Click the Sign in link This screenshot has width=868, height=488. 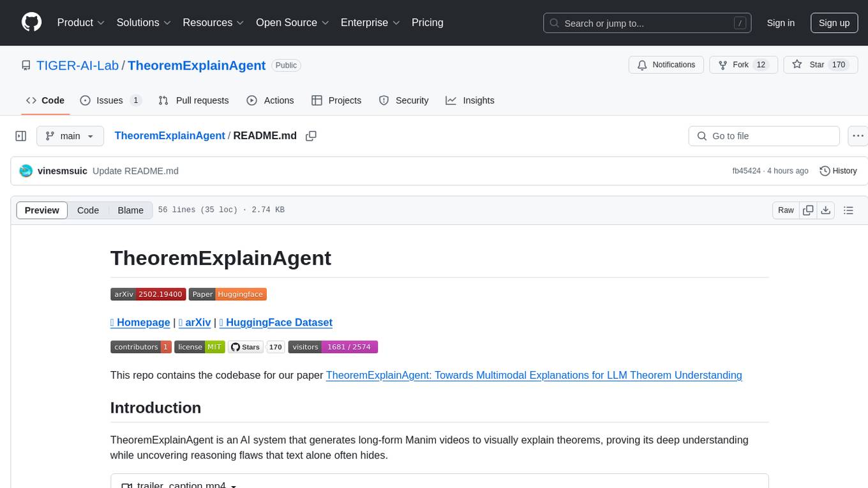pos(781,23)
